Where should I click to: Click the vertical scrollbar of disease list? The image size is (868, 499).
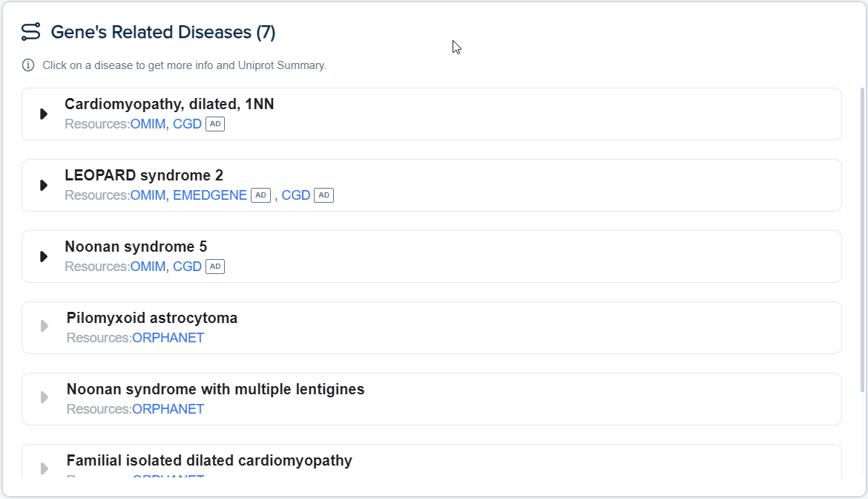coord(862,238)
